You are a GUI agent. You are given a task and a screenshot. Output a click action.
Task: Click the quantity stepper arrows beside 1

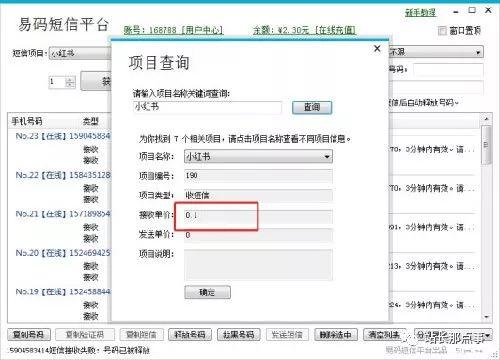[x=70, y=82]
